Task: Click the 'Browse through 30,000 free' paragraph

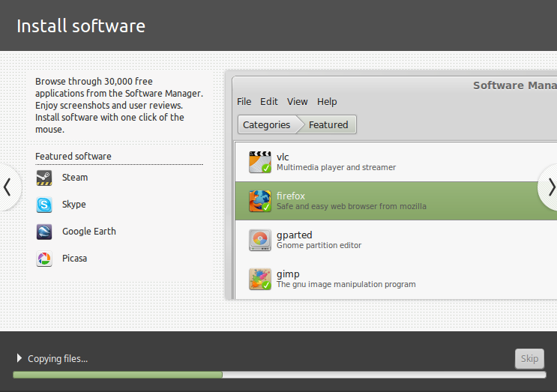Action: click(x=119, y=106)
